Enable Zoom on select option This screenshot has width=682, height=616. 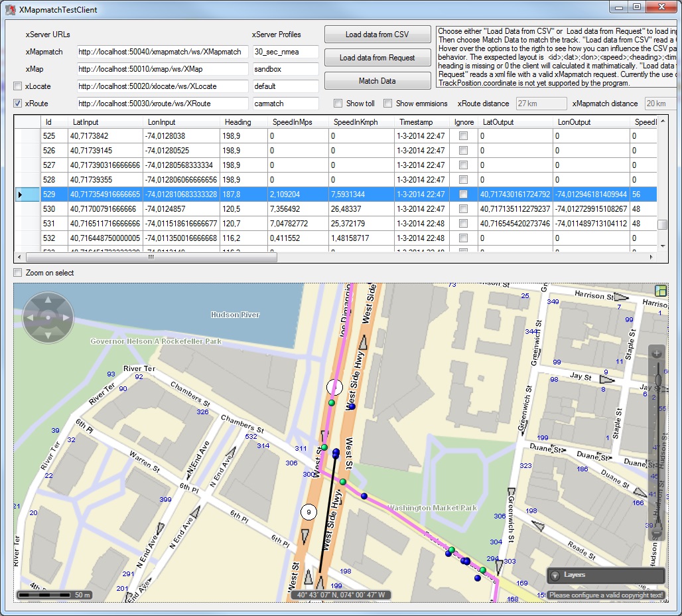click(18, 273)
